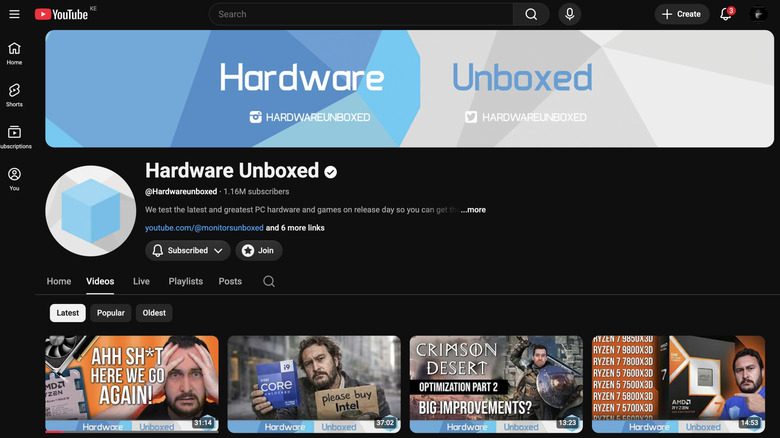Click the Twitter HARDWAREUNBOXED banner icon
Viewport: 780px width, 438px height.
471,117
